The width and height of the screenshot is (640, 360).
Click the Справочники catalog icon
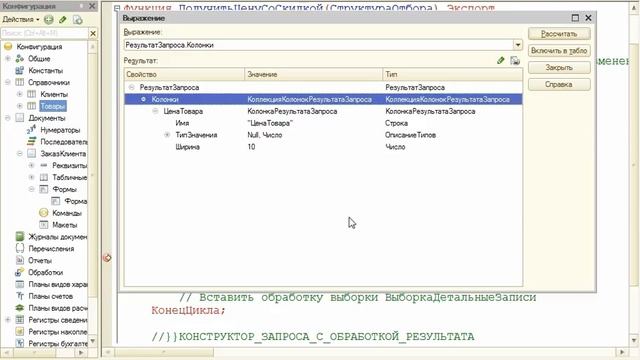pos(20,82)
